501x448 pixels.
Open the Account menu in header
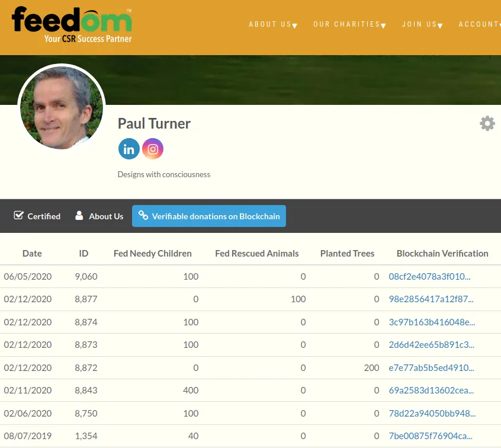480,24
